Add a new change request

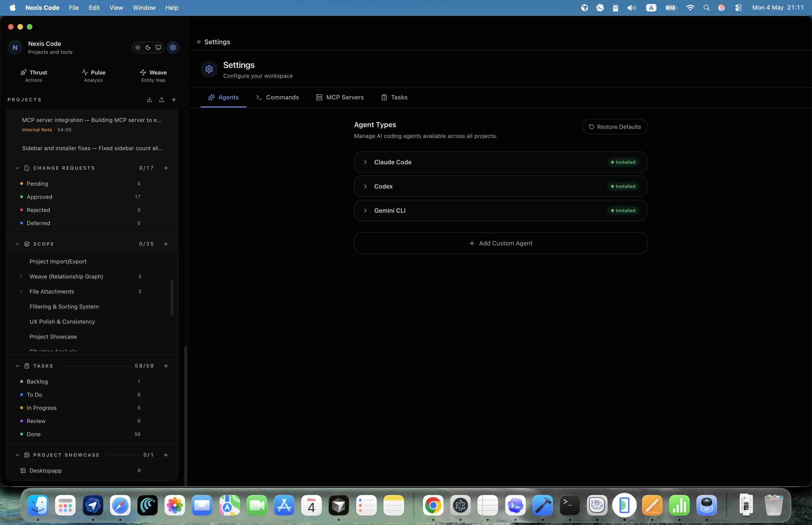[166, 168]
